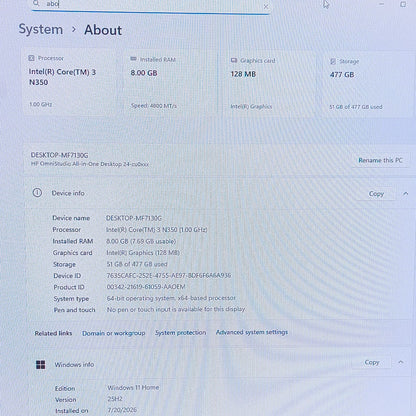Viewport: 416px width, 416px height.
Task: Click into the settings search field
Action: pos(151,5)
